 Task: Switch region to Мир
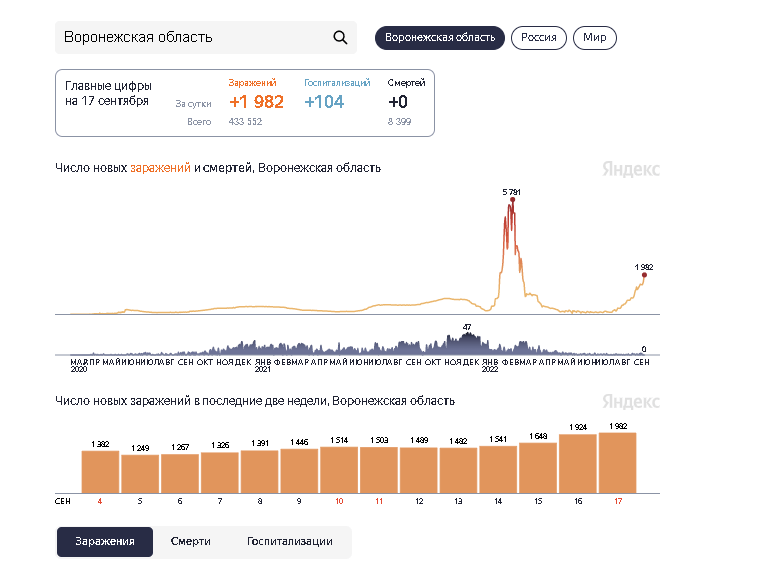click(594, 38)
